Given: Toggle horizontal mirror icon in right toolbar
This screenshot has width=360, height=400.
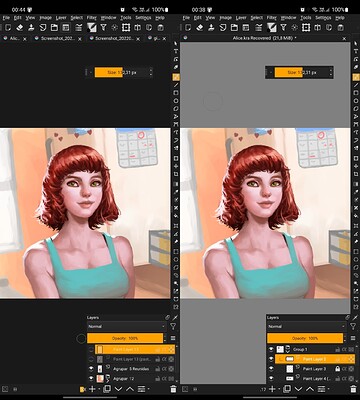Looking at the screenshot, I should [x=317, y=27].
